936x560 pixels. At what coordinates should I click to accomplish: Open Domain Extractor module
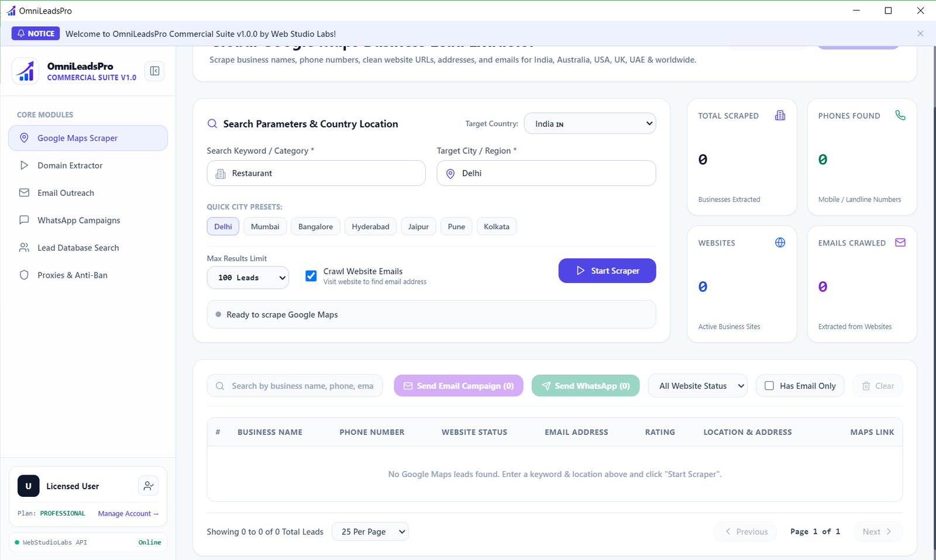(88, 165)
